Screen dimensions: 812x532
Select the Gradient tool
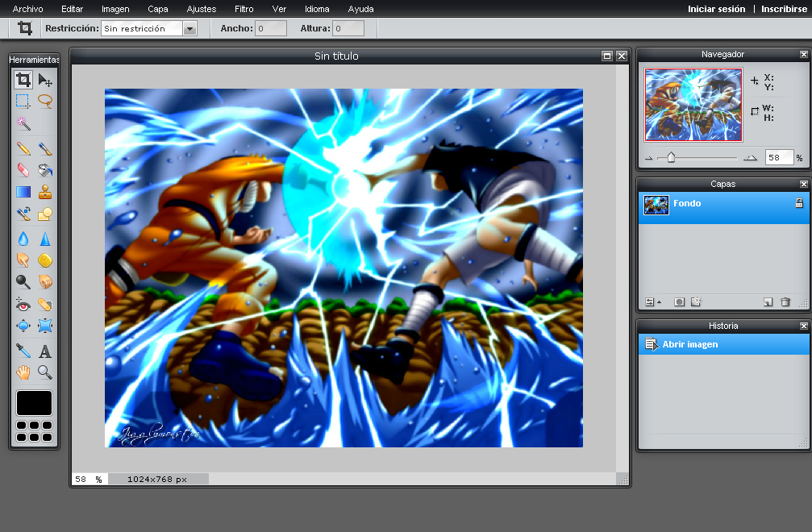pyautogui.click(x=23, y=192)
